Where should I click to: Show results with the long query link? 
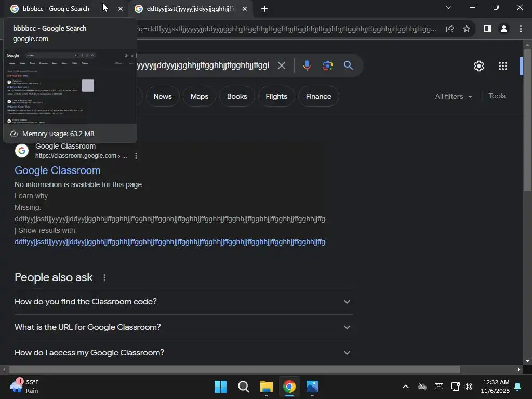pyautogui.click(x=170, y=242)
